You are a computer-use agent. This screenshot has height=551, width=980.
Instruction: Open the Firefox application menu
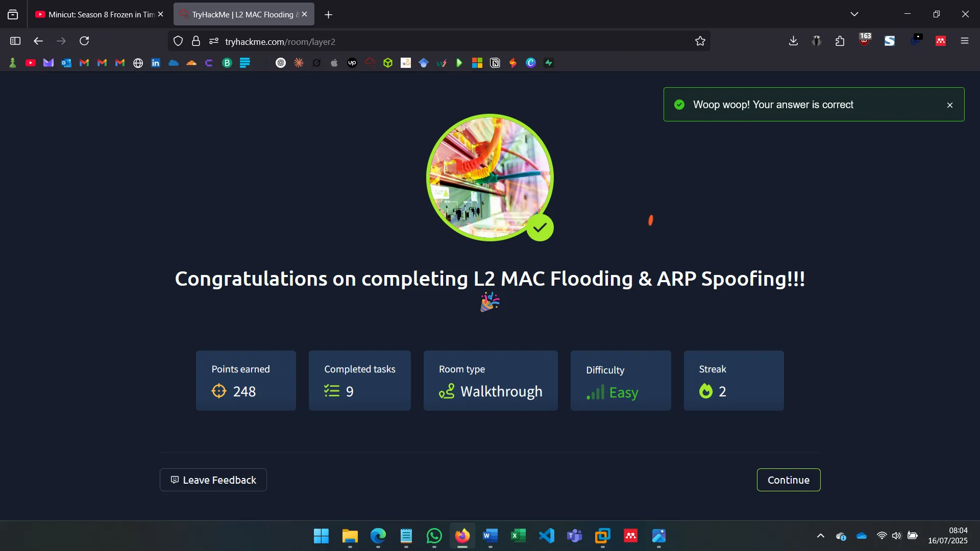(x=965, y=41)
